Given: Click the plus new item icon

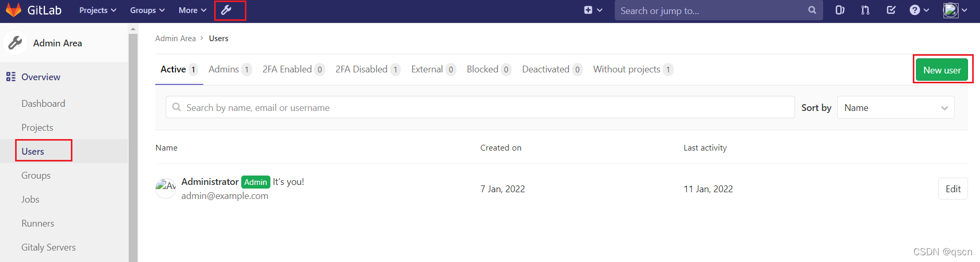Looking at the screenshot, I should (x=588, y=10).
